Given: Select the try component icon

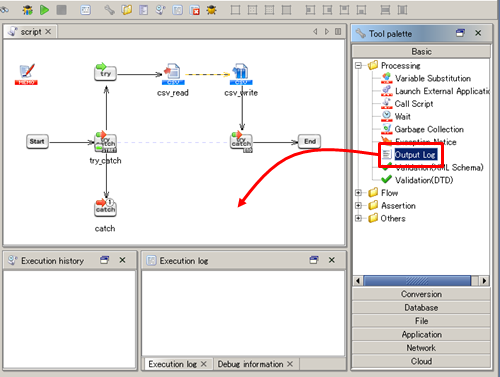Looking at the screenshot, I should pos(105,72).
